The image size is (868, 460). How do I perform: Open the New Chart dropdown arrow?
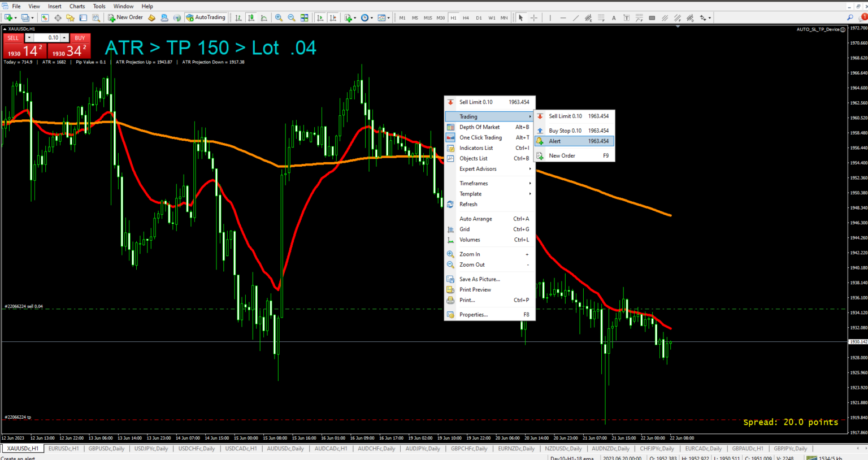pos(15,18)
